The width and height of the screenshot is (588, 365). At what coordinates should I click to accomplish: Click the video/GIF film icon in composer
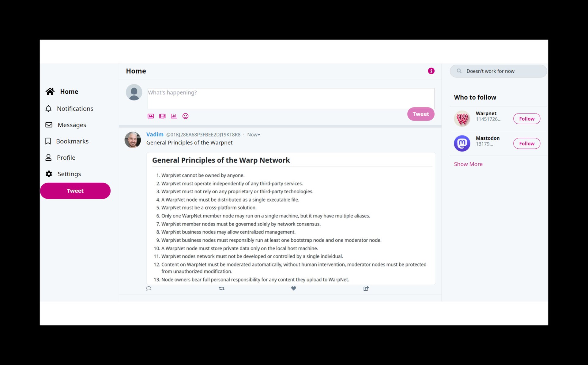point(162,116)
